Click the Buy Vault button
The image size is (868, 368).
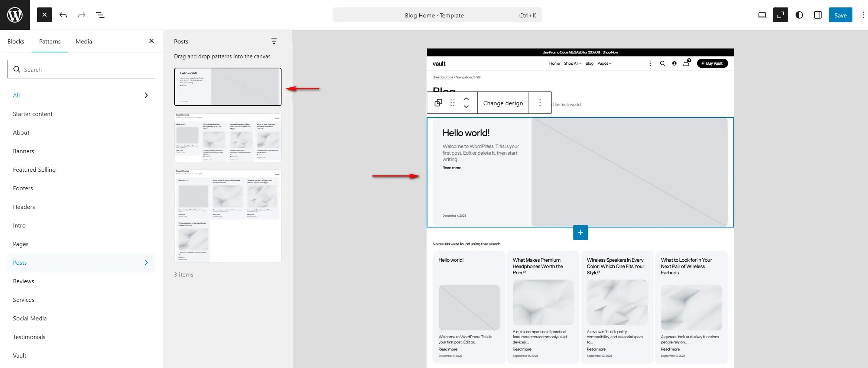(712, 63)
